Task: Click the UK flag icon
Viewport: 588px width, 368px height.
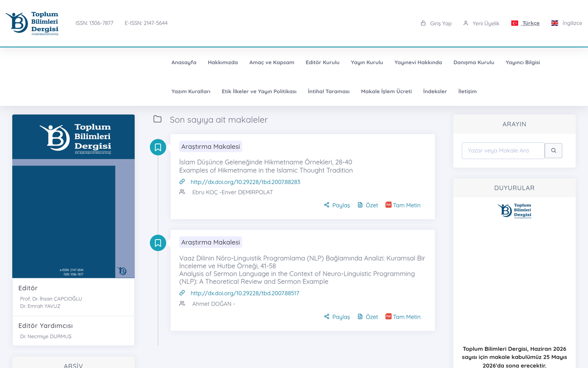Action: coord(555,23)
